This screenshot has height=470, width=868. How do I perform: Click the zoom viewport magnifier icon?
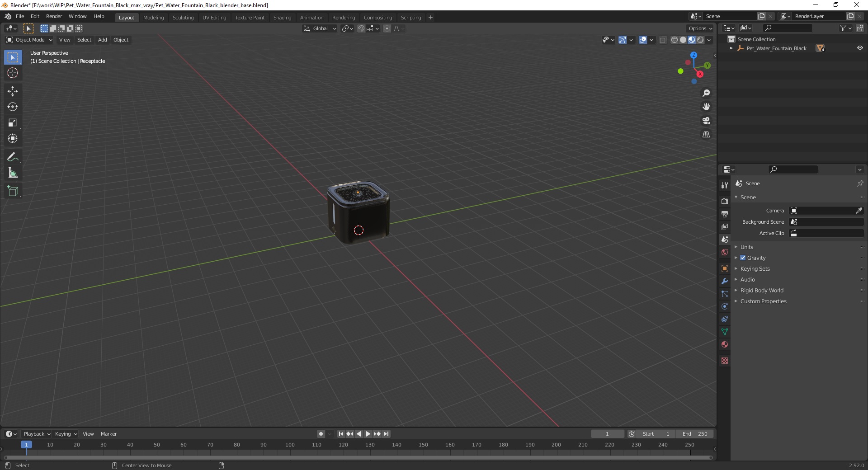(706, 93)
